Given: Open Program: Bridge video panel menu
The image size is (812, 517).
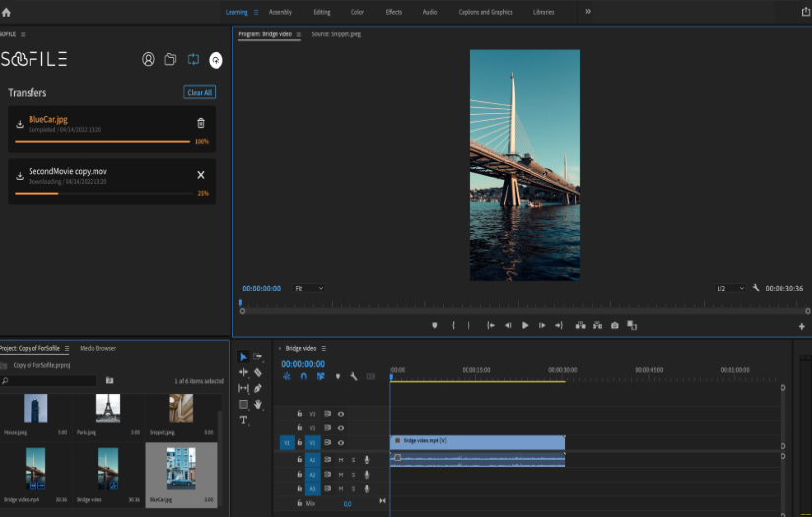Looking at the screenshot, I should tap(299, 34).
